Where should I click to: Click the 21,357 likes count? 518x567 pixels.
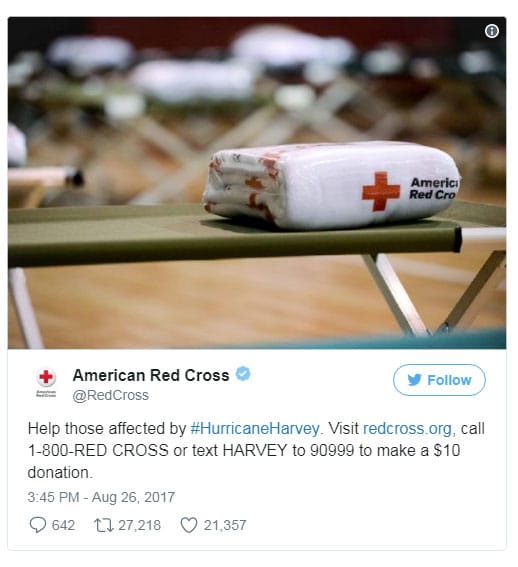tap(225, 525)
